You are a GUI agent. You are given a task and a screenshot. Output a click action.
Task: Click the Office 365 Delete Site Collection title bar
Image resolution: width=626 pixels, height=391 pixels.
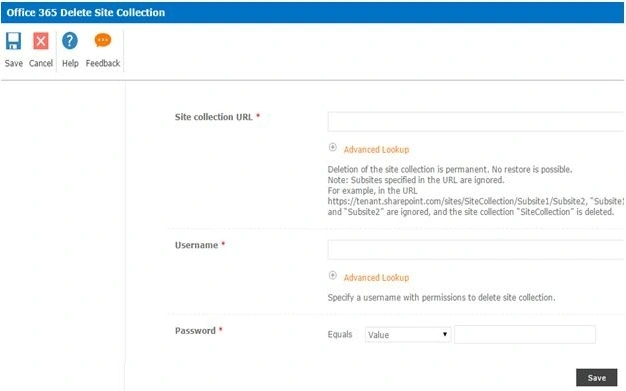pos(313,12)
